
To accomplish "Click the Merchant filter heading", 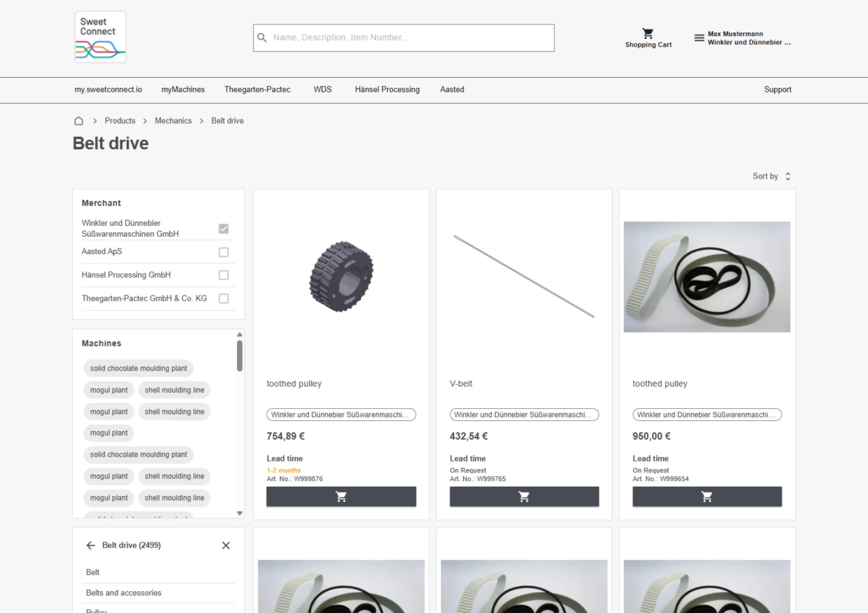I will [101, 203].
